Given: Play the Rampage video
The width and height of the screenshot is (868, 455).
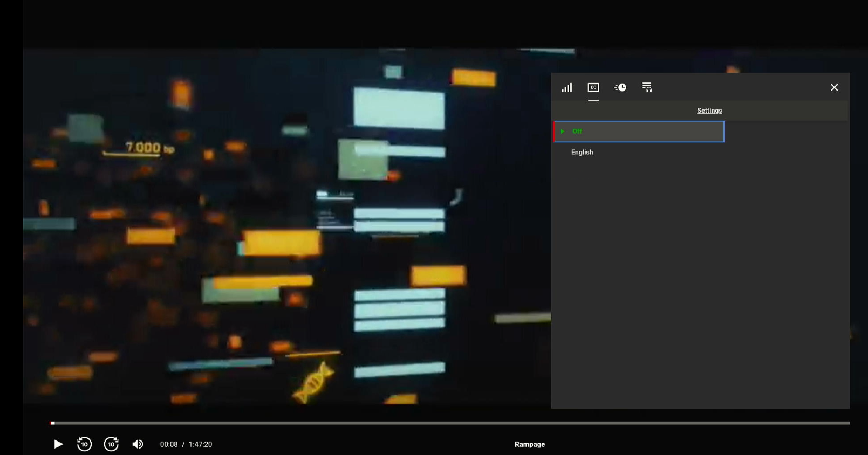Looking at the screenshot, I should [58, 444].
